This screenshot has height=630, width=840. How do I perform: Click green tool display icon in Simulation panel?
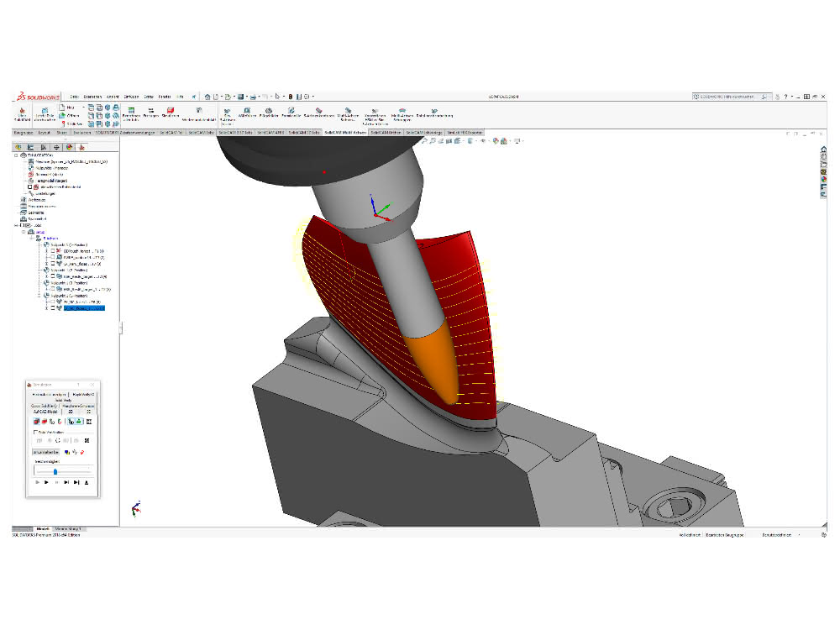pos(79,422)
